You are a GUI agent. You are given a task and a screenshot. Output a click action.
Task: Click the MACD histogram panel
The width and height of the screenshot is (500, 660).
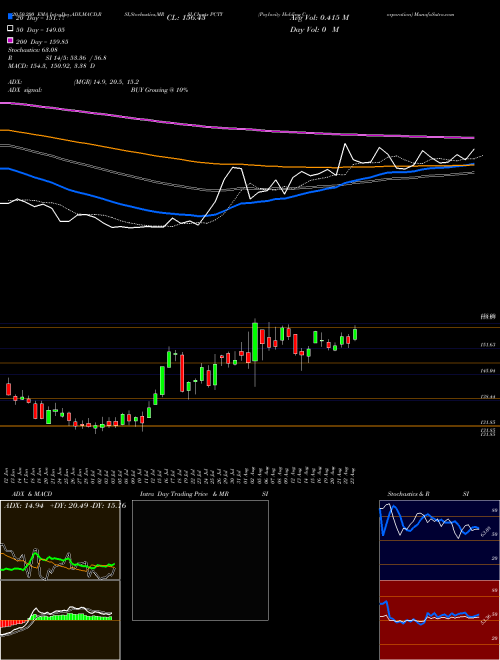click(x=60, y=620)
